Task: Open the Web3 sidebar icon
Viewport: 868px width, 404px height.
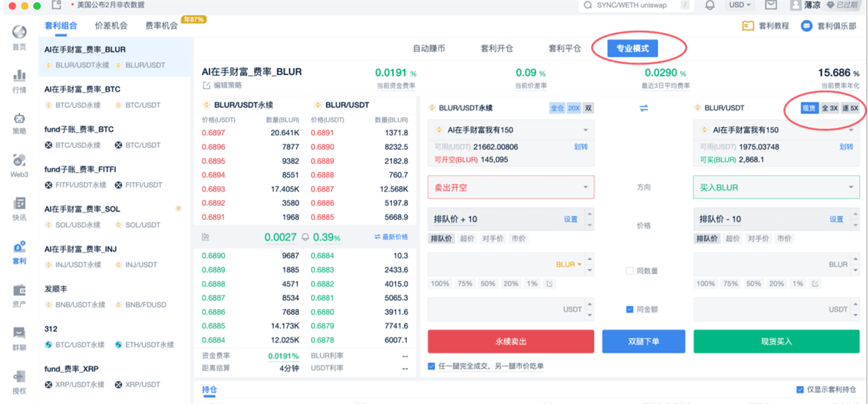Action: 19,161
